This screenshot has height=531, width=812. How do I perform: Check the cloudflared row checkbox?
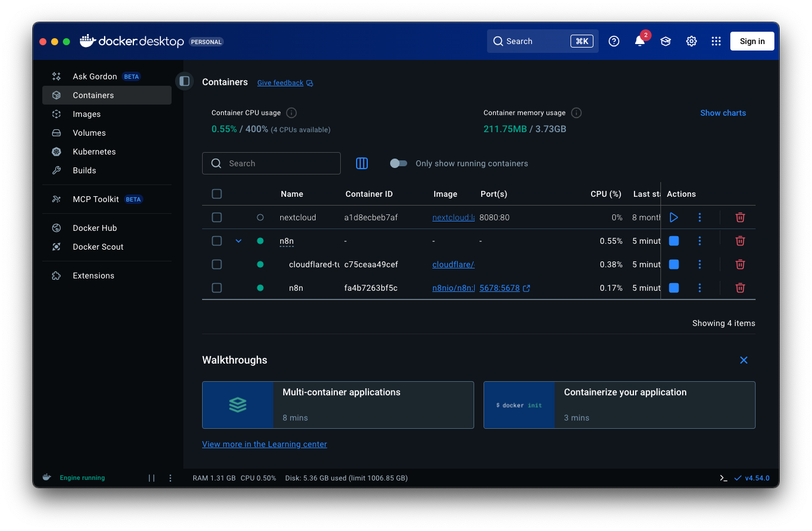click(217, 264)
